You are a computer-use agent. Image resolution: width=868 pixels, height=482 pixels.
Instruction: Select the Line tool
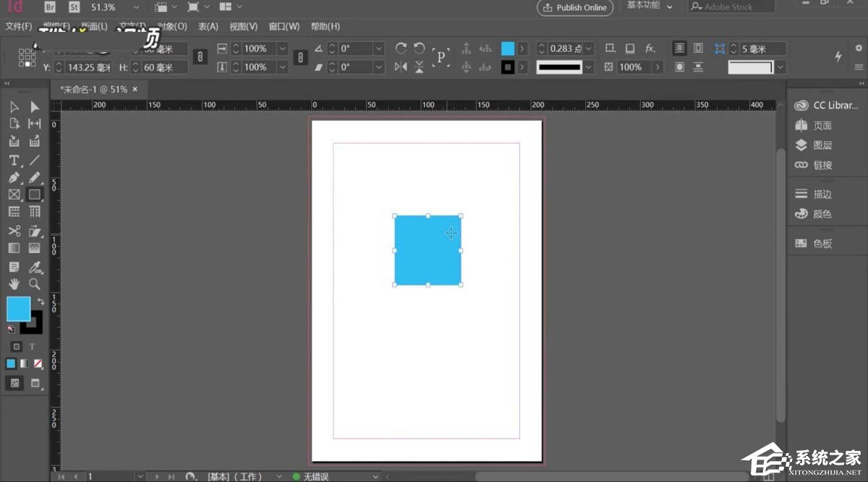point(35,160)
